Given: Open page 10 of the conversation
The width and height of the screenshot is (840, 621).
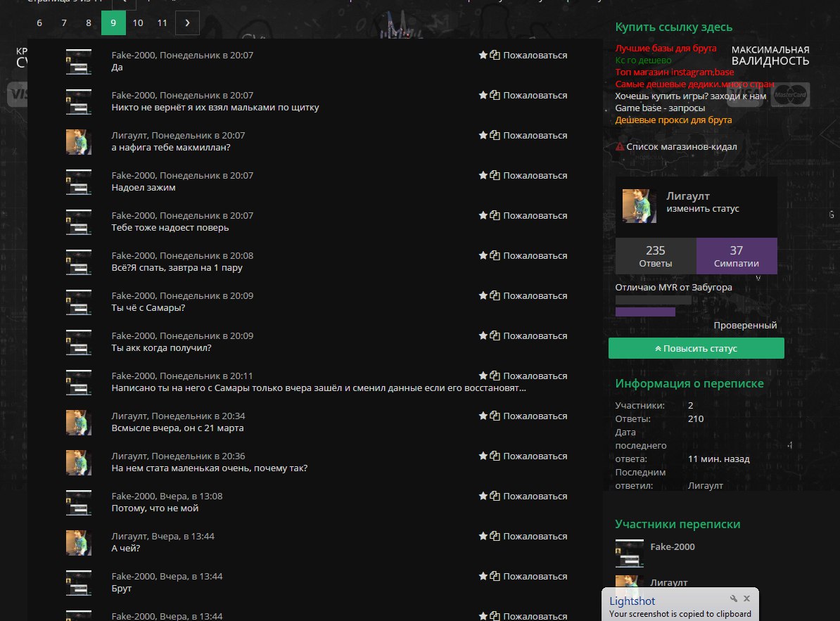Looking at the screenshot, I should pos(138,23).
